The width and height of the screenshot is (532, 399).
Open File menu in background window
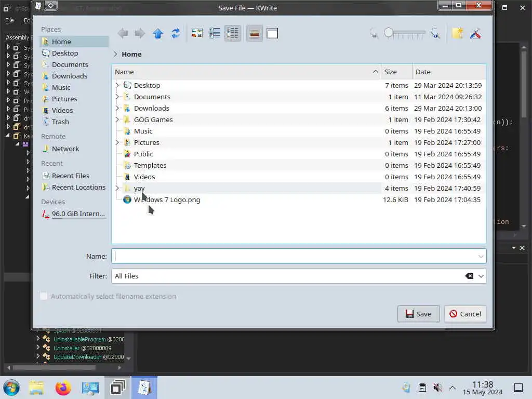point(9,20)
